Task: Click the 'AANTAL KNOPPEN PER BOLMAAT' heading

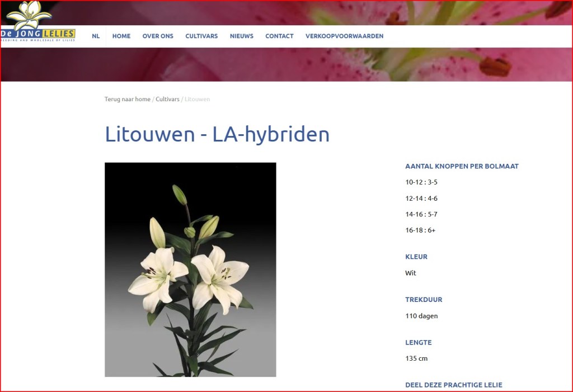Action: (462, 166)
